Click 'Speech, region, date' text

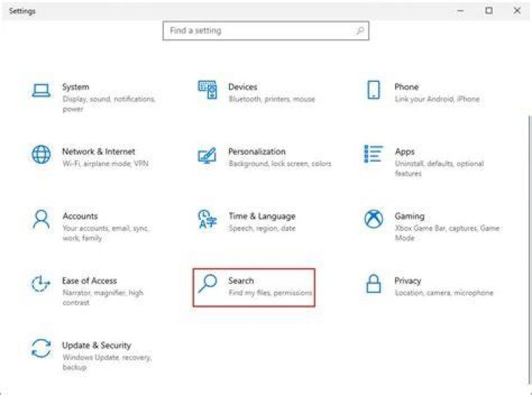[x=262, y=229]
